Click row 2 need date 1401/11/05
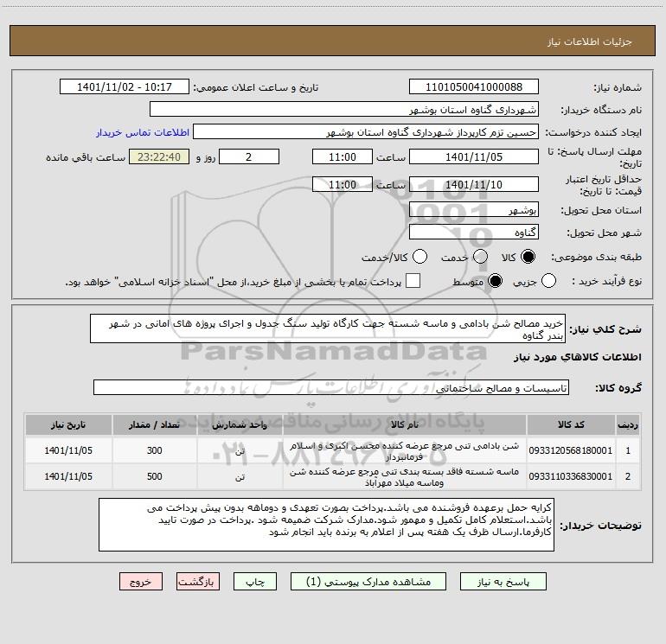This screenshot has height=644, width=666. 68,477
